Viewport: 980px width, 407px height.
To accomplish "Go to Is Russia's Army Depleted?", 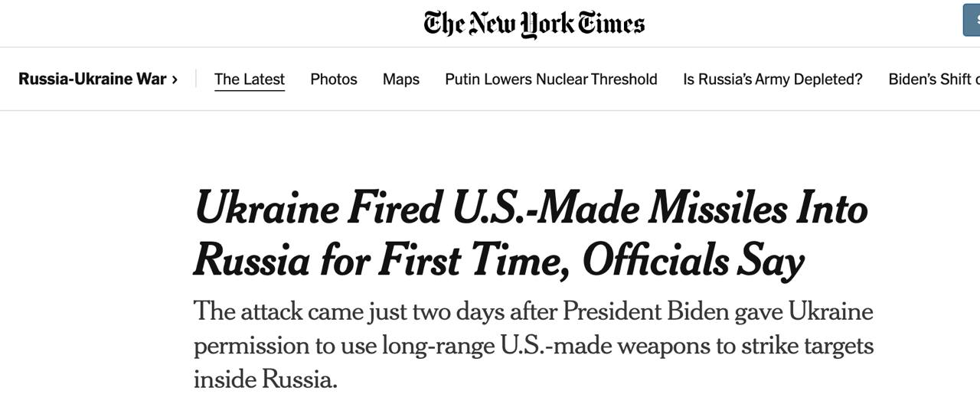I will (773, 80).
